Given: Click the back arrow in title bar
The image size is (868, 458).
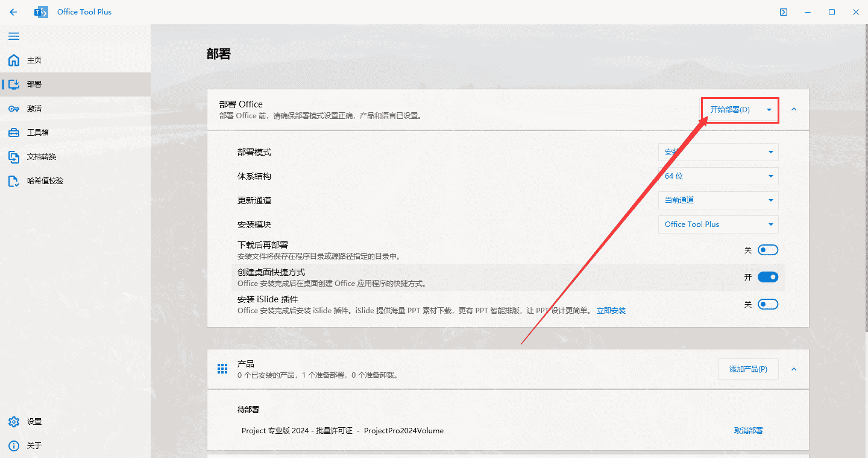Looking at the screenshot, I should tap(13, 12).
